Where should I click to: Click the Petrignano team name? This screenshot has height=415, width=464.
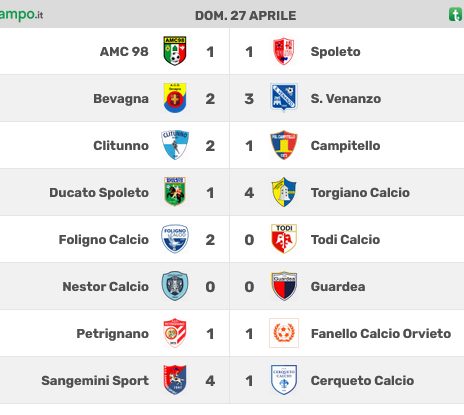pos(113,333)
